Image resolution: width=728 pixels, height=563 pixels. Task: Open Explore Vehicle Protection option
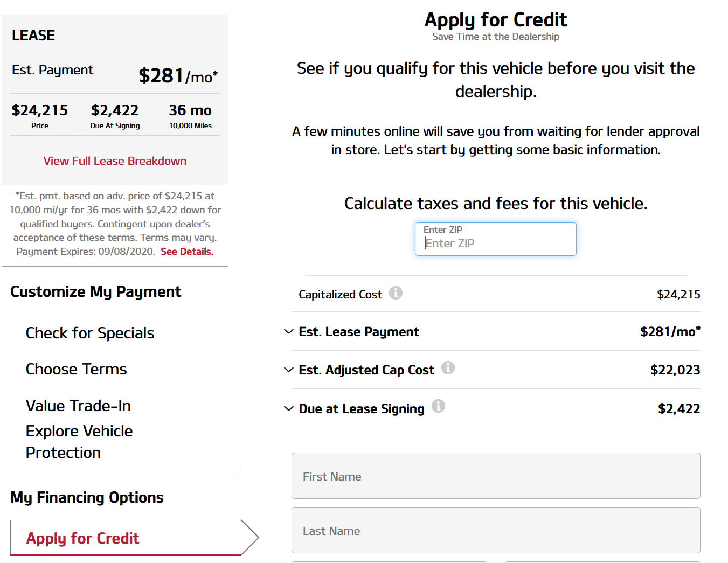click(79, 442)
